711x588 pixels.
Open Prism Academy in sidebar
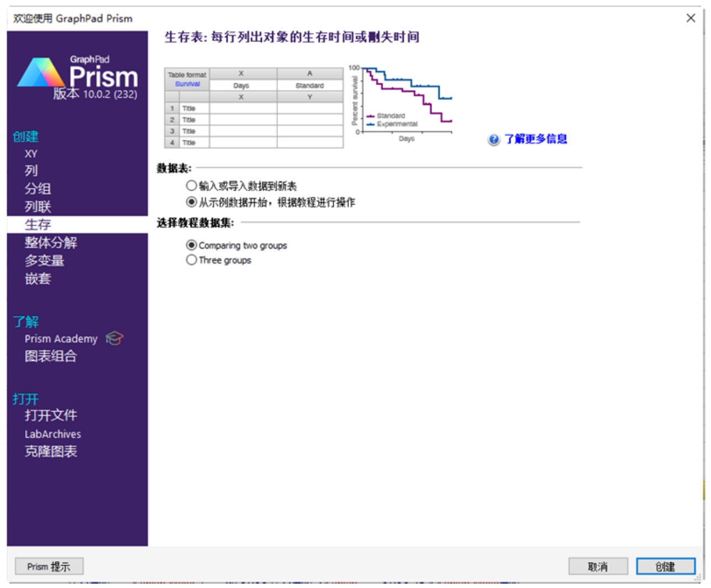pyautogui.click(x=61, y=339)
